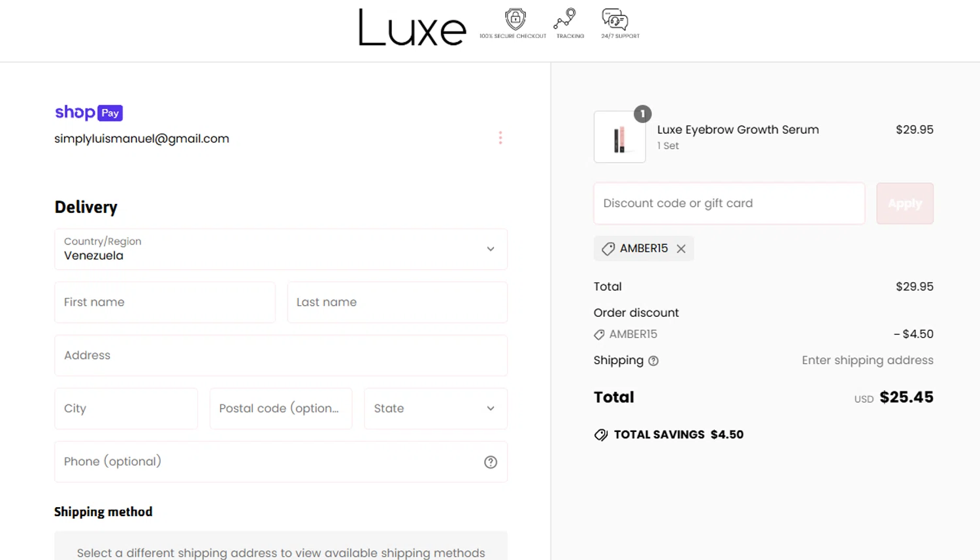
Task: Open the Country/Region dropdown showing Venezuela
Action: pos(281,249)
